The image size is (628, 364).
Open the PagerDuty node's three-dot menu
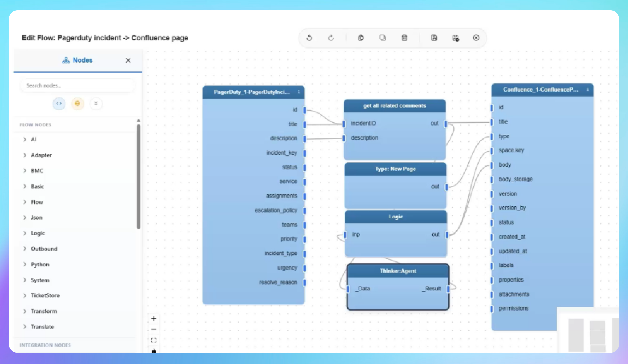click(x=299, y=92)
